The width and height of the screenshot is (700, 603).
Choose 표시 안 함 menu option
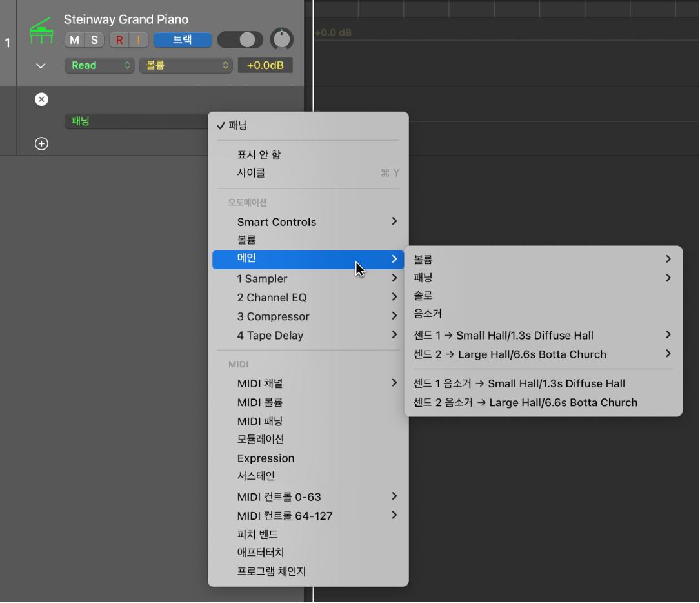click(259, 155)
